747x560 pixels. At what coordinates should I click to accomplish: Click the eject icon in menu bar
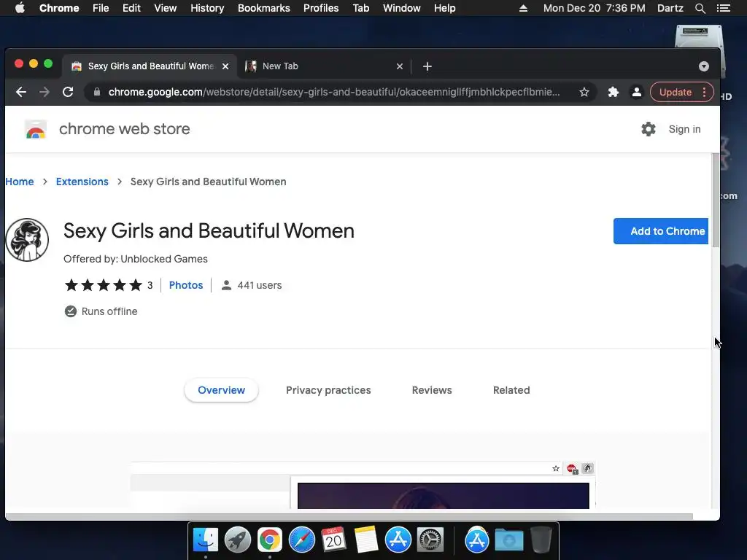coord(523,8)
